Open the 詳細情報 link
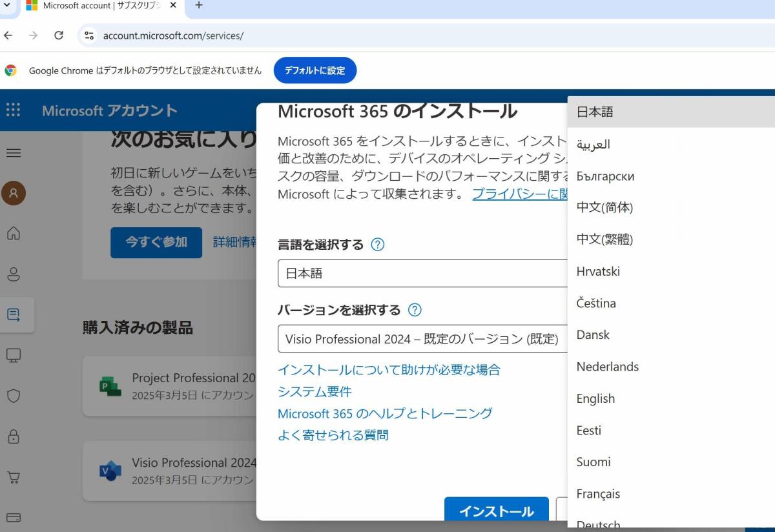This screenshot has height=532, width=775. [x=235, y=242]
